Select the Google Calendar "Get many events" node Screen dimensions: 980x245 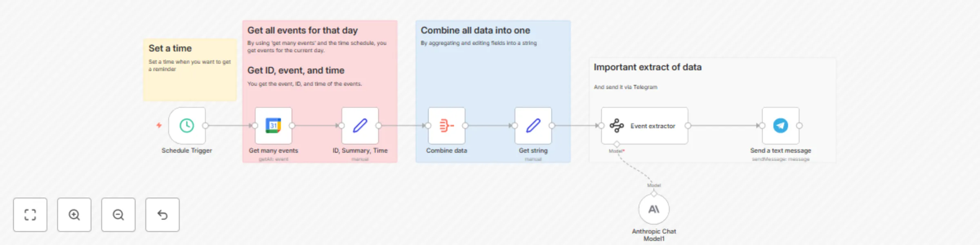tap(274, 126)
